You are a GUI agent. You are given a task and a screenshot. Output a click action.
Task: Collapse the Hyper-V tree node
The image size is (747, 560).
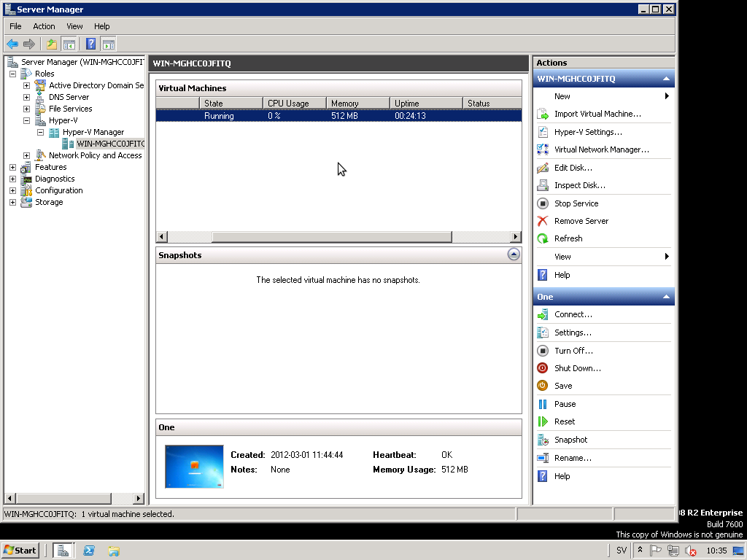27,120
